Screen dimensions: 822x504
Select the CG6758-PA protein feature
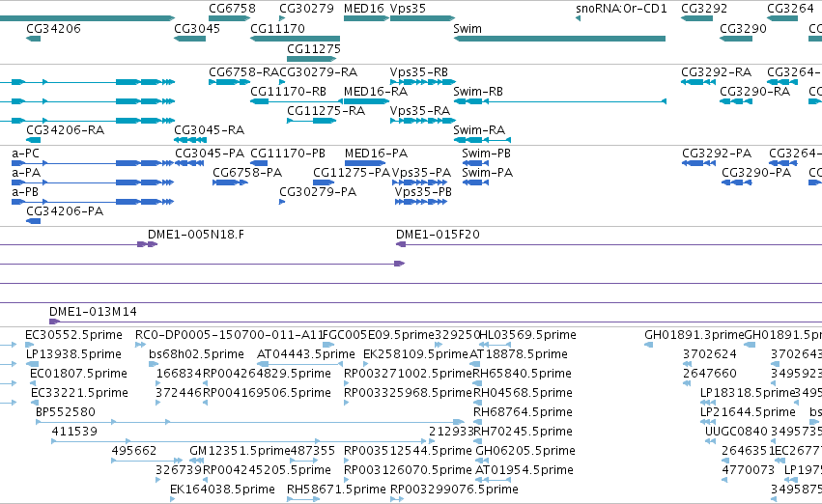pos(230,182)
